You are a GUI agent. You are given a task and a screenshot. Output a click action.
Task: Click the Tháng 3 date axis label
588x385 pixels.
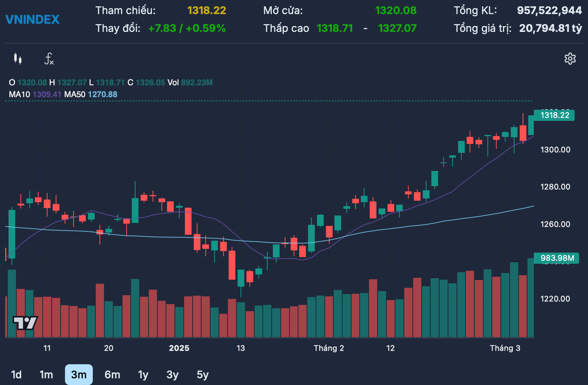coord(505,348)
